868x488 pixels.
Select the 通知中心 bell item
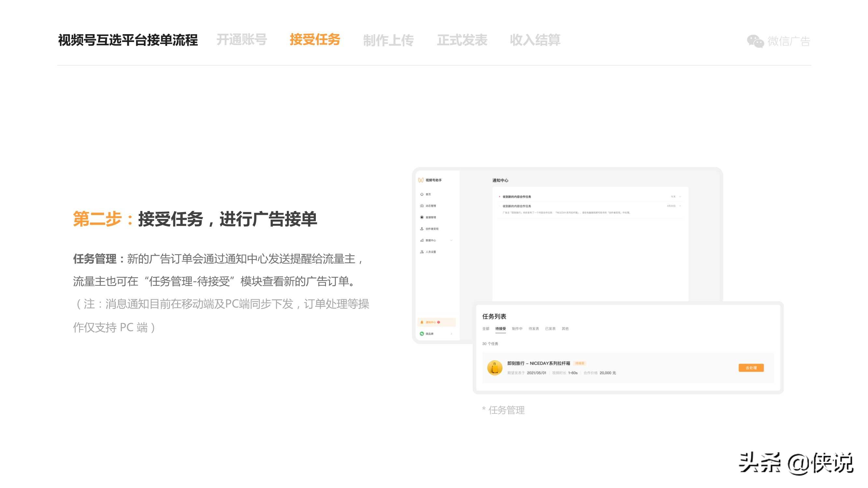[437, 322]
